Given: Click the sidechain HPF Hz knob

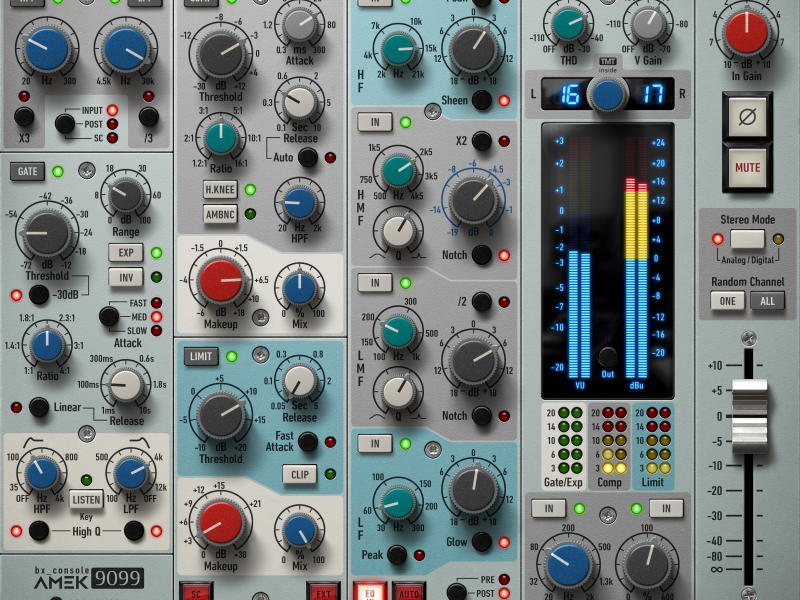Looking at the screenshot, I should [41, 473].
